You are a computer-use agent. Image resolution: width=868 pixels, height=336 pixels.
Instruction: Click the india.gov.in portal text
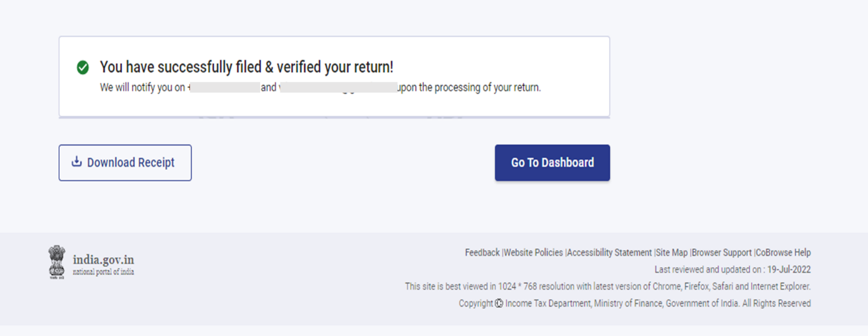click(103, 259)
